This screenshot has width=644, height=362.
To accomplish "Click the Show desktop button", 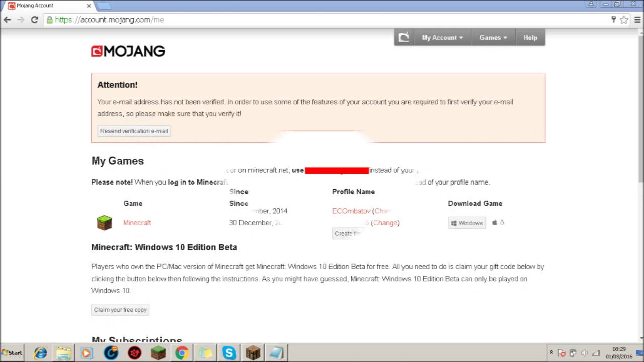I will (x=640, y=353).
